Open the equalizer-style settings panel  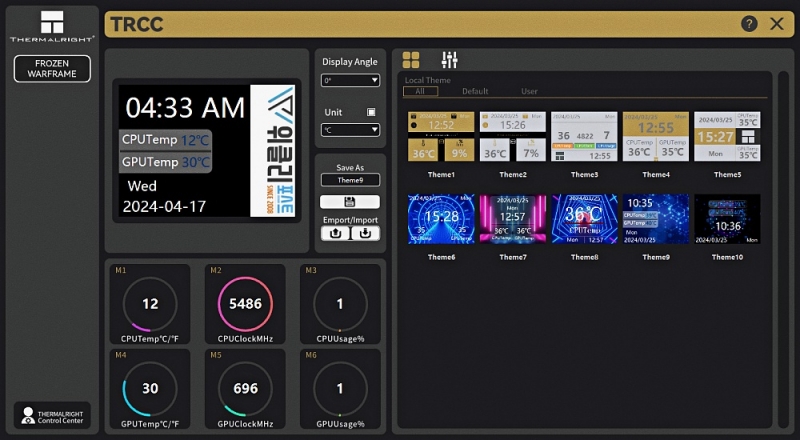(449, 61)
